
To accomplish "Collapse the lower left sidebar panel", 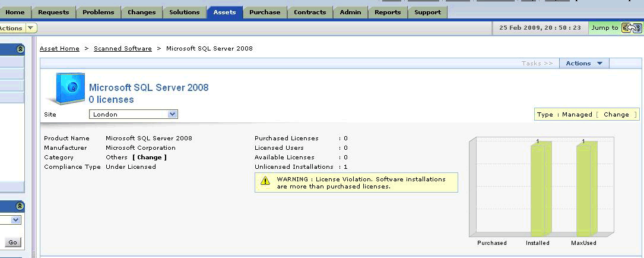I will pyautogui.click(x=20, y=206).
